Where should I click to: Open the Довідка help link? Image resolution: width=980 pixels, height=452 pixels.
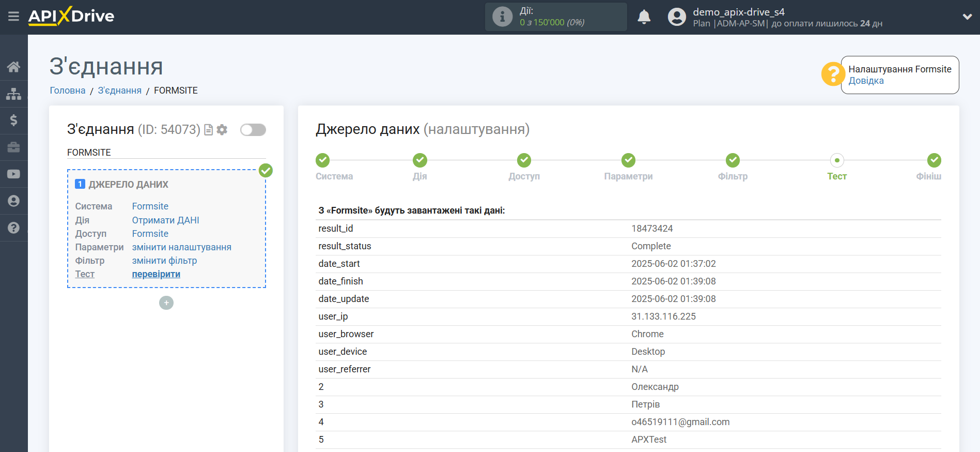click(866, 81)
